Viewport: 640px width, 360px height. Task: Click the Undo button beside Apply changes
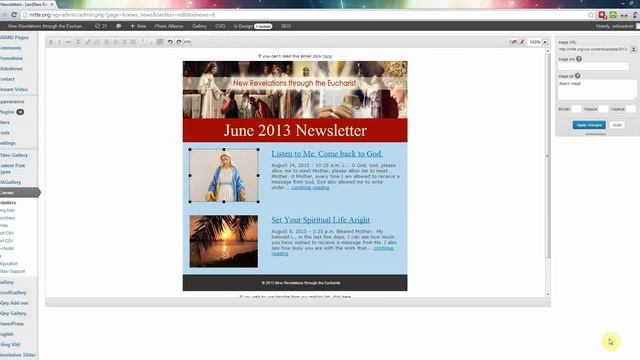pos(617,125)
